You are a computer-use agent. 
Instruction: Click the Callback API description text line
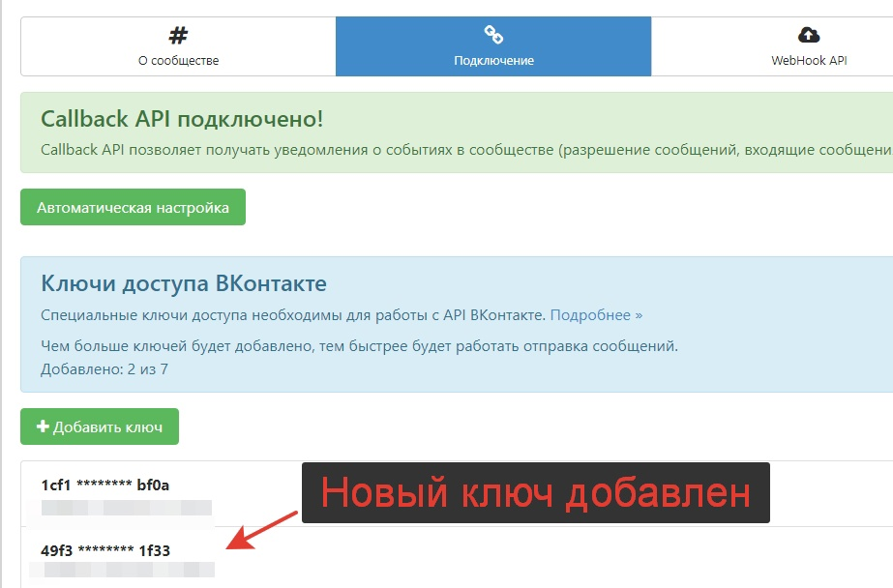pyautogui.click(x=387, y=148)
